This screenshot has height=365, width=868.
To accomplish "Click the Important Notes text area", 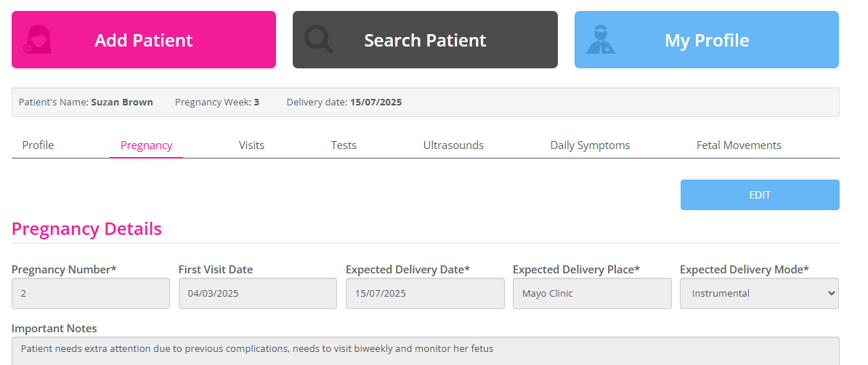I will (425, 351).
